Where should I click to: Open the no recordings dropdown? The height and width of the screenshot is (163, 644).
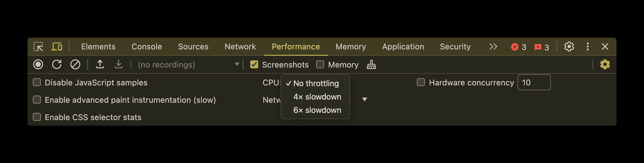click(189, 65)
